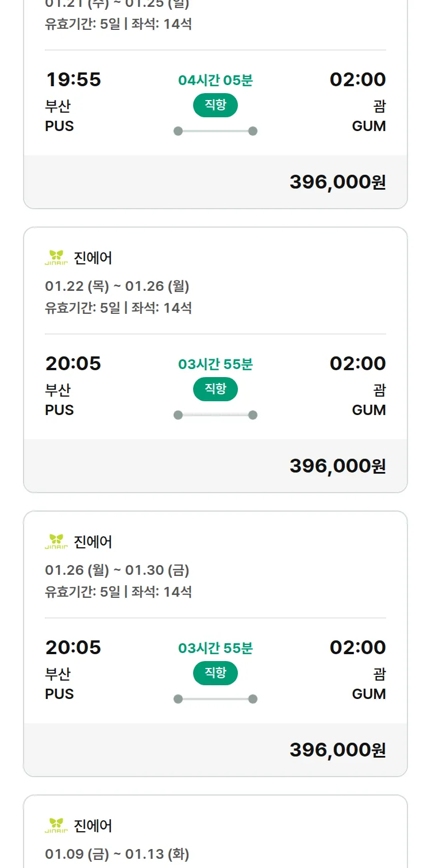Select 20:05 departure on 01.26 ~ 01.30 card
Screen dimensions: 431x868
[x=73, y=647]
